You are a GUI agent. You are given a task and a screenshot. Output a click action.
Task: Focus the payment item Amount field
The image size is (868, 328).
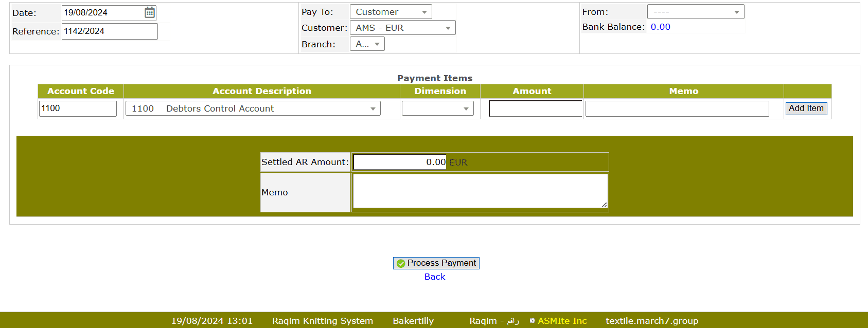[535, 108]
